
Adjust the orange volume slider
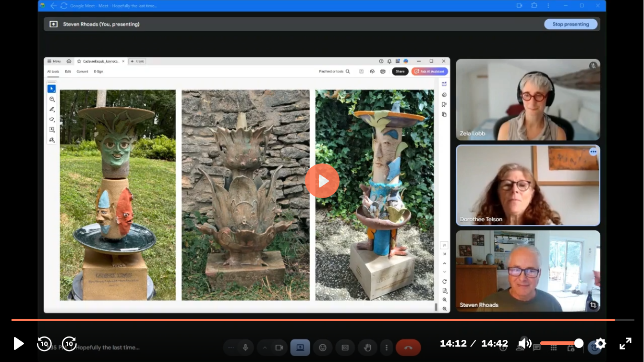point(559,343)
